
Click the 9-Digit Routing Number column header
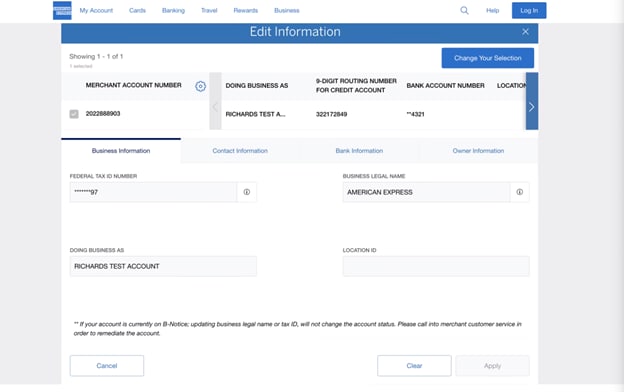[x=356, y=86]
